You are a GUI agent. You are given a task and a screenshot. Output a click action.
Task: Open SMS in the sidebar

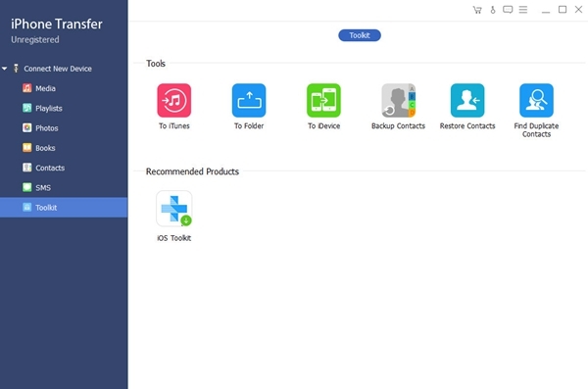pos(64,188)
